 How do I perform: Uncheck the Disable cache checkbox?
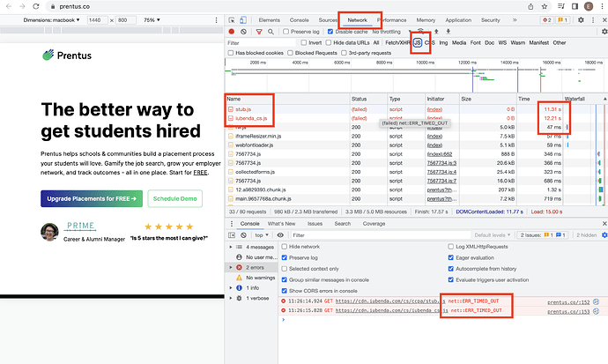coord(330,32)
